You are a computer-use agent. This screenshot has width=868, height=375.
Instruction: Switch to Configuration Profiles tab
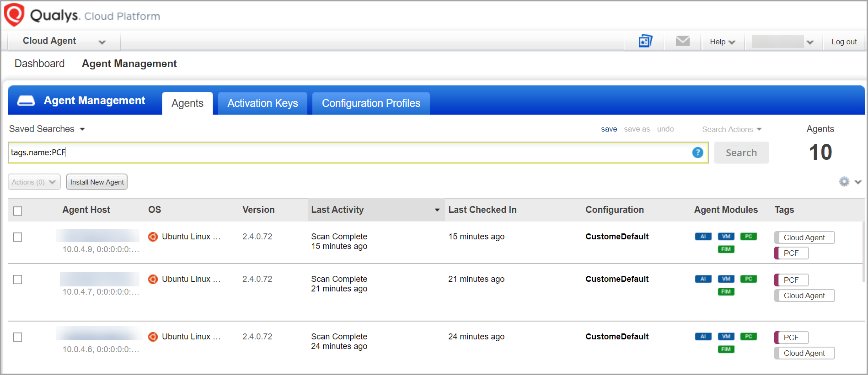pyautogui.click(x=371, y=103)
